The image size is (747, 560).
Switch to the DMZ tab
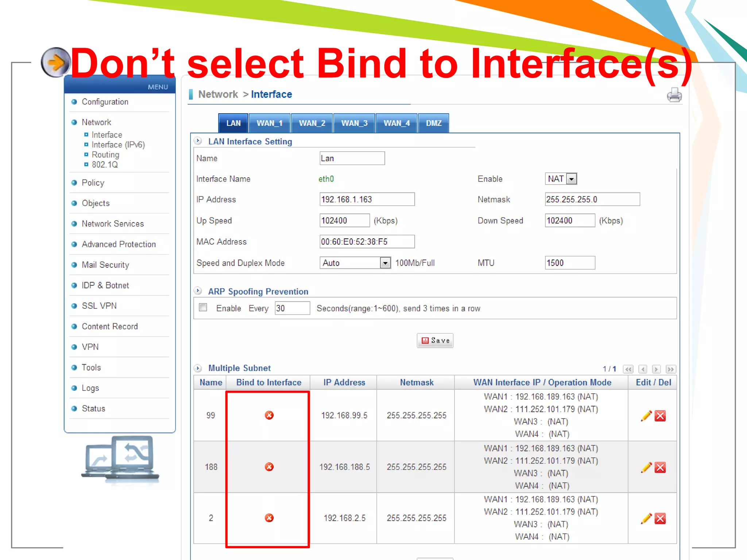tap(434, 123)
